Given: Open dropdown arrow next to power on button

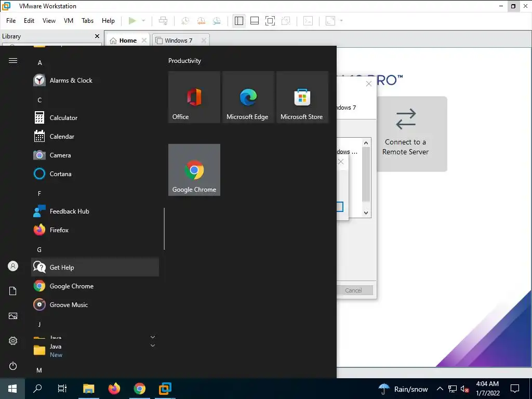Looking at the screenshot, I should click(143, 21).
